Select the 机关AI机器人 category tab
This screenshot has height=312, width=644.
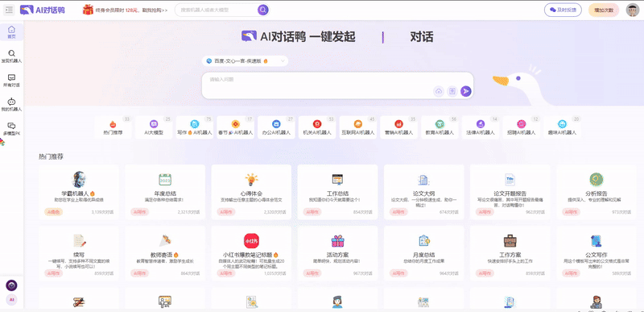[x=317, y=127]
